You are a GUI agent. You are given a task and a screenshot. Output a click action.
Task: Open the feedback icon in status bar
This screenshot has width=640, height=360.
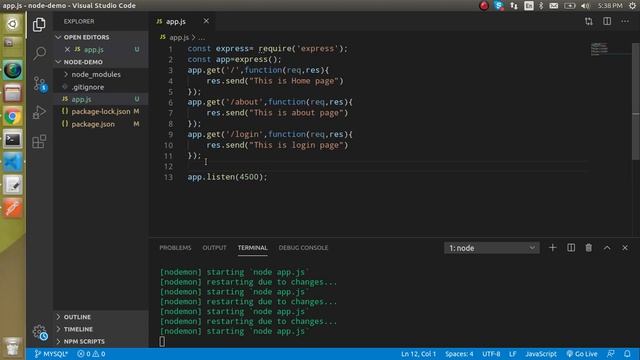click(611, 354)
